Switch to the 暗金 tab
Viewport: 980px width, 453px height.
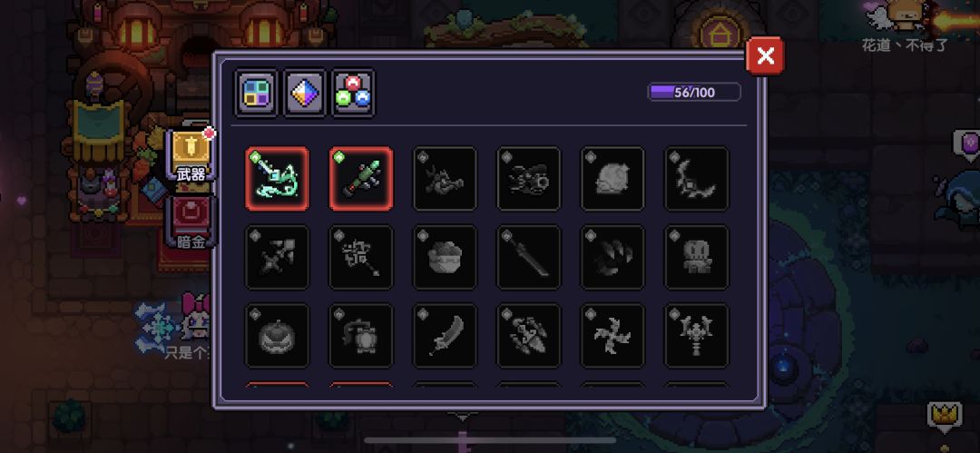tap(191, 222)
